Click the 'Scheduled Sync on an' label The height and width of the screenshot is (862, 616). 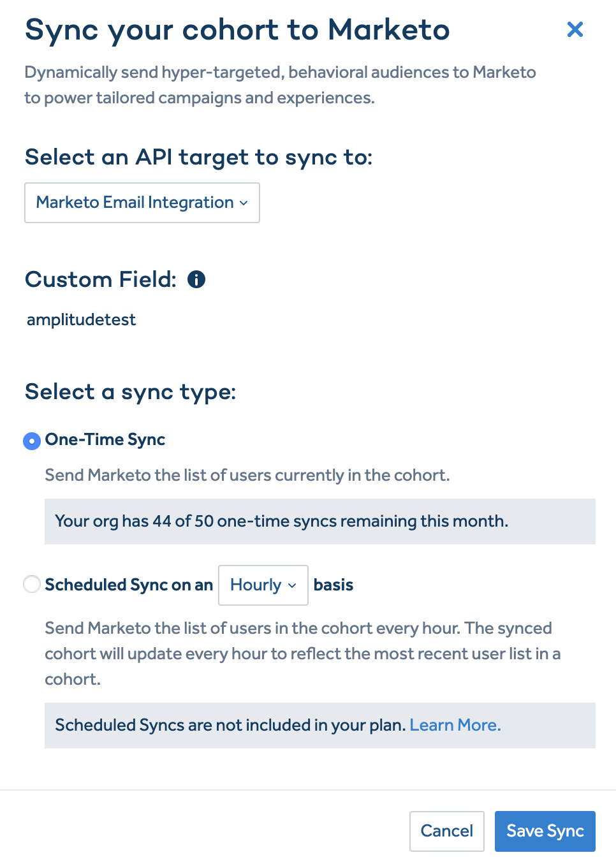[x=129, y=585]
